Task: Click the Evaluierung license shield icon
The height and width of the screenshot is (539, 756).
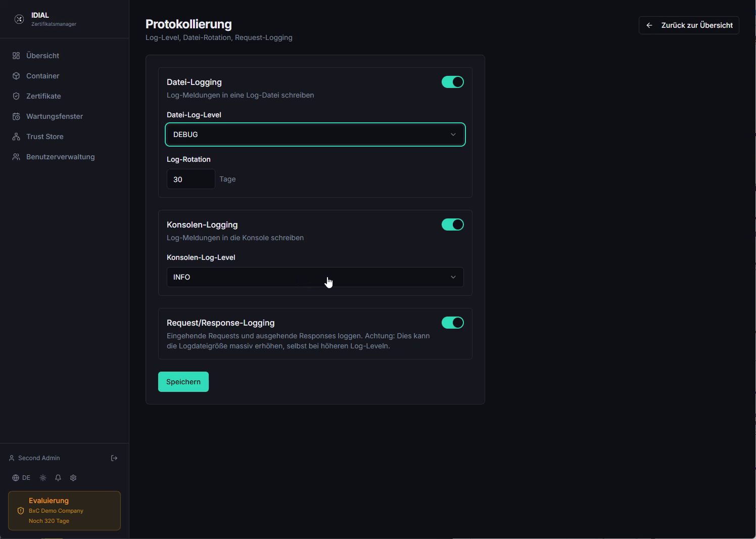Action: coord(21,511)
